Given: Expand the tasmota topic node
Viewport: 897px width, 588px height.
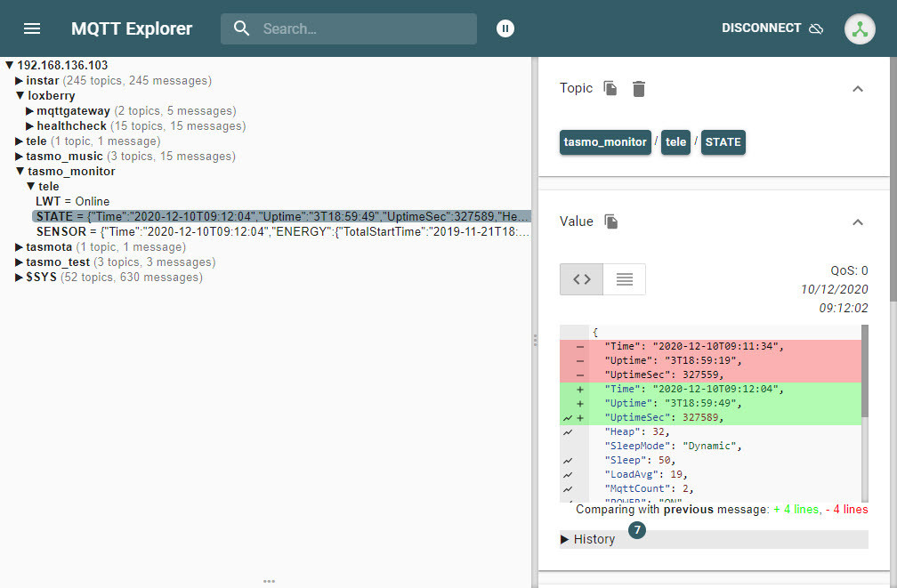Looking at the screenshot, I should [19, 247].
